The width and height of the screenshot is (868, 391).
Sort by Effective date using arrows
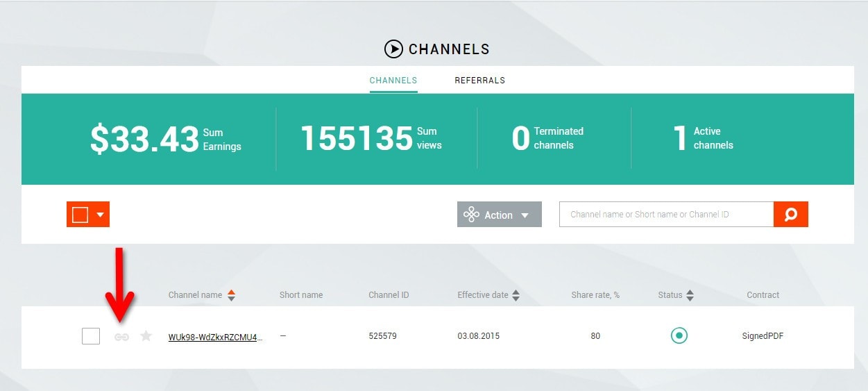pos(516,295)
